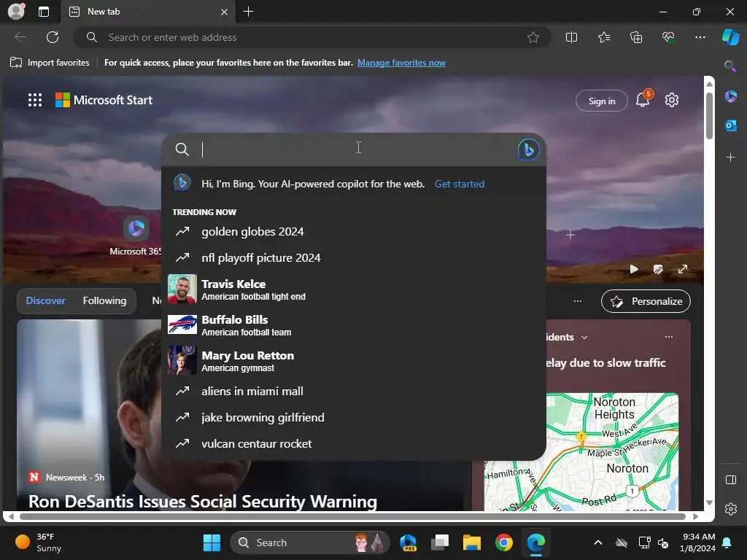Open the browser profile avatar
The height and width of the screenshot is (560, 747).
(x=16, y=12)
